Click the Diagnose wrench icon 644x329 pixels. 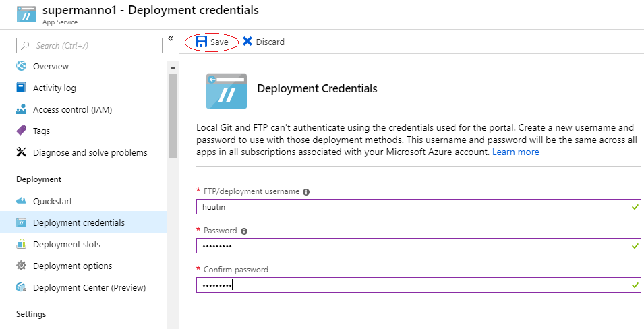point(21,152)
